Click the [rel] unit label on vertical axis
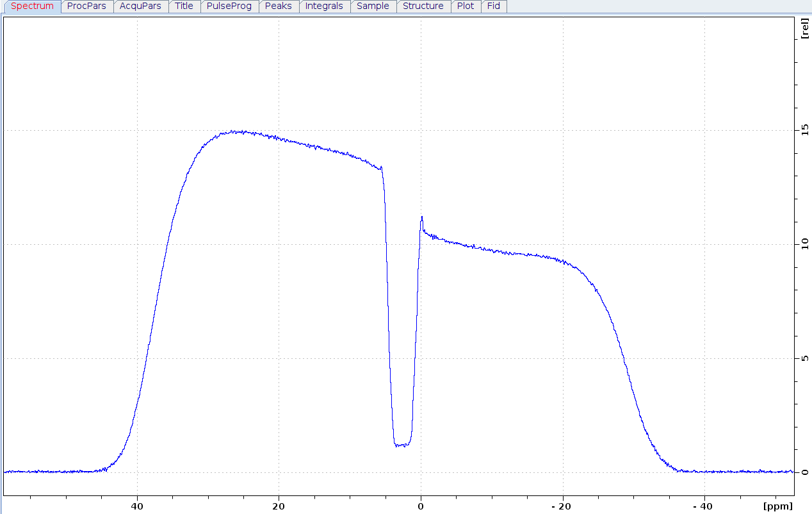The height and width of the screenshot is (514, 812). (x=804, y=29)
